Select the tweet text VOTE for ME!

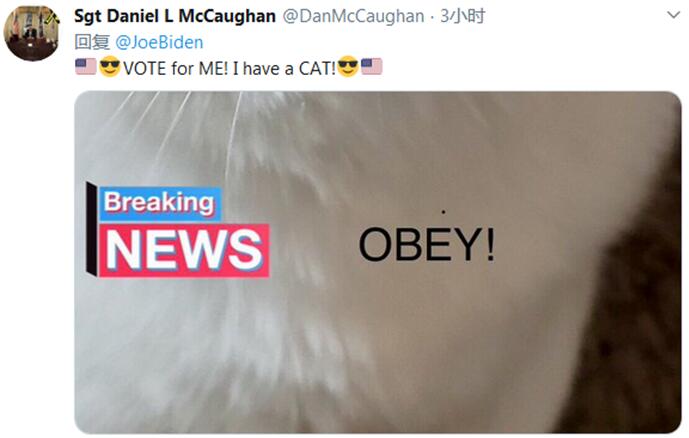pos(175,69)
